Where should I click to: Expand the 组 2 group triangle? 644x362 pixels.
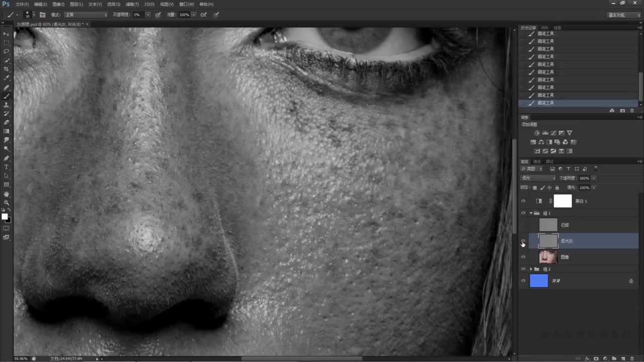coord(531,269)
